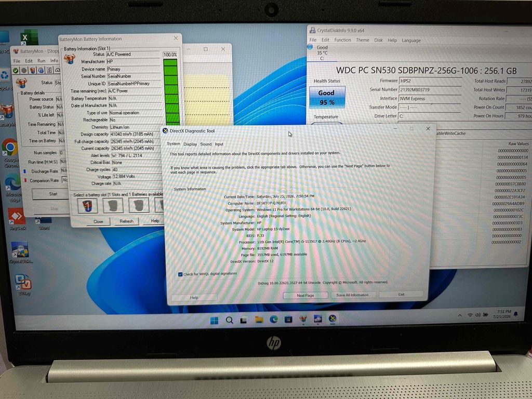Open the Display tab in DirectX Diagnostic Tool
The width and height of the screenshot is (532, 399).
pyautogui.click(x=190, y=144)
